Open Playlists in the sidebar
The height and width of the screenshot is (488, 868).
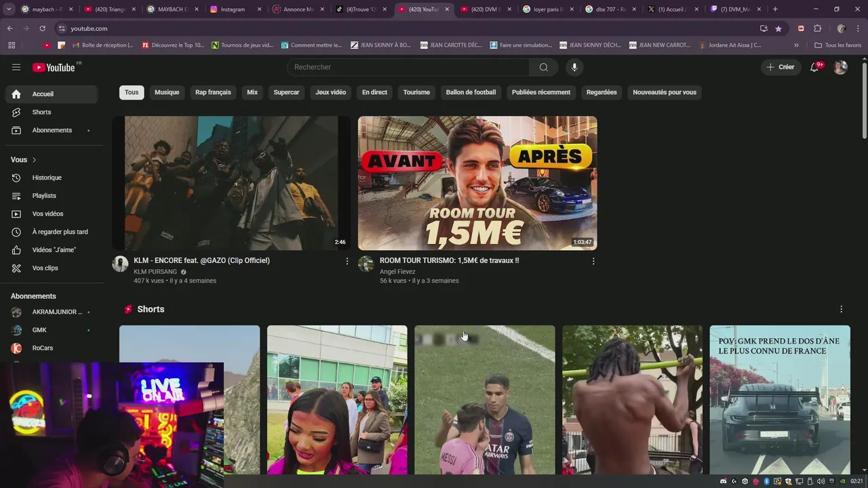52,196
